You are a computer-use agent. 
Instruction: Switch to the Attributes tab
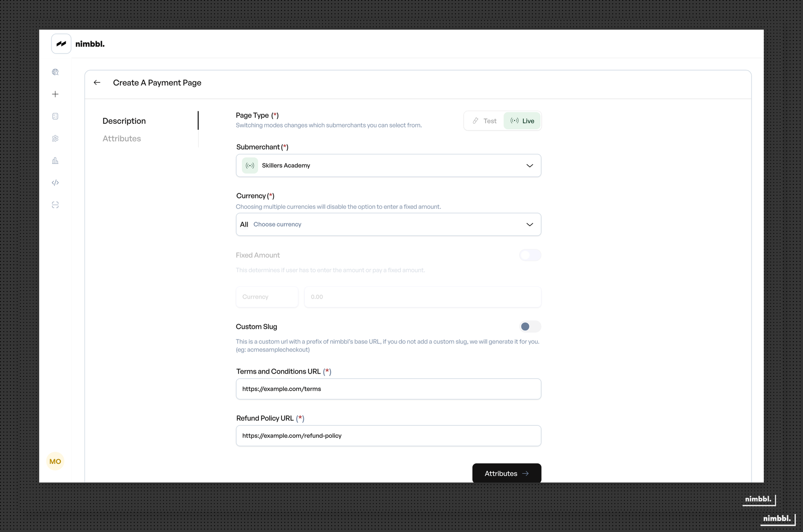(122, 138)
